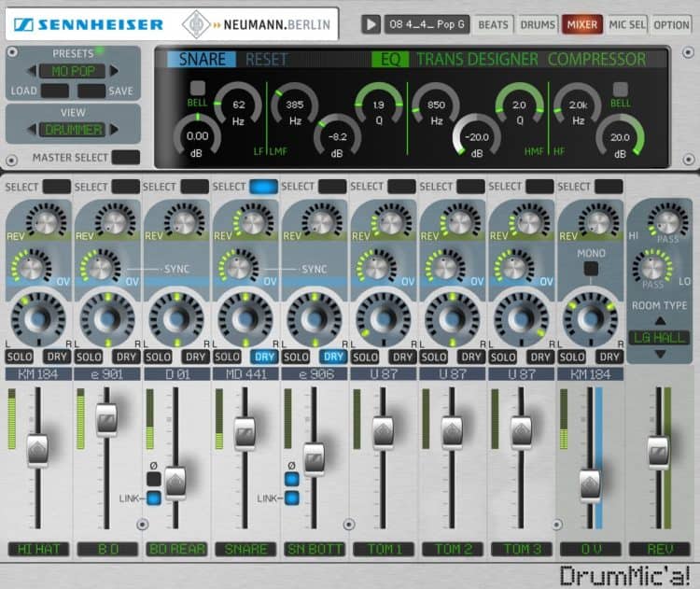The image size is (700, 589).
Task: Switch VIEW to next with right arrow
Action: pos(114,130)
